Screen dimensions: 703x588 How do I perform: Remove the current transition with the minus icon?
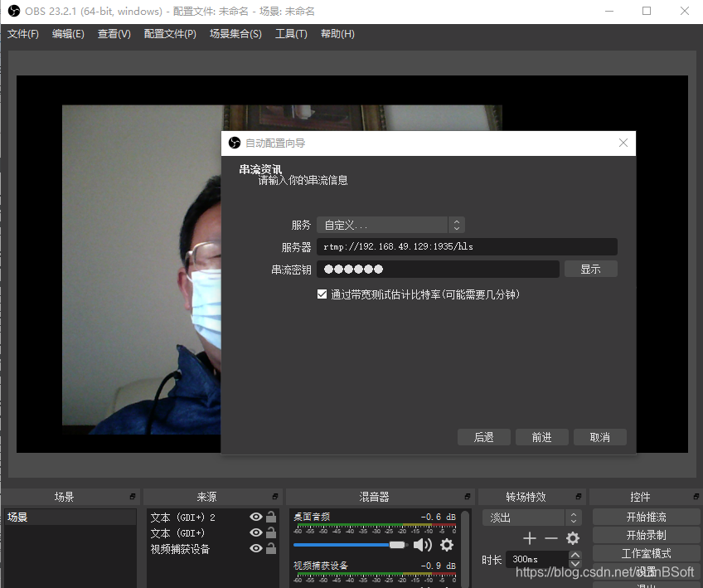pyautogui.click(x=550, y=537)
